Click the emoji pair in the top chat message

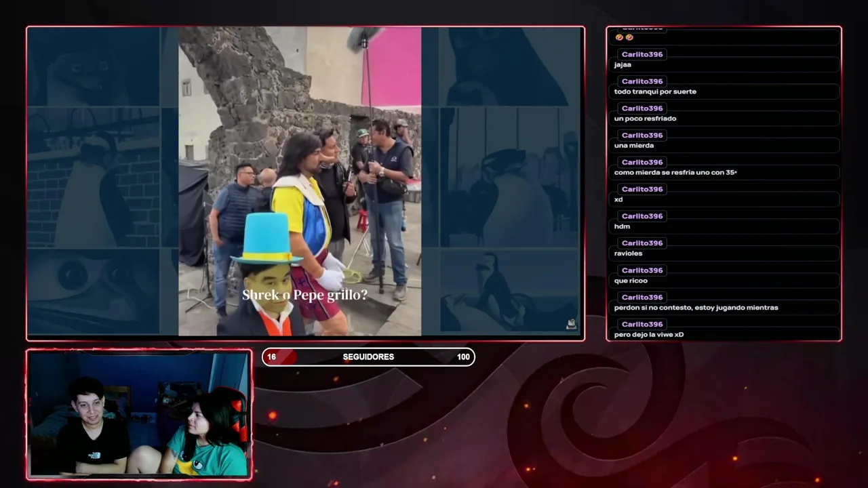click(x=624, y=37)
